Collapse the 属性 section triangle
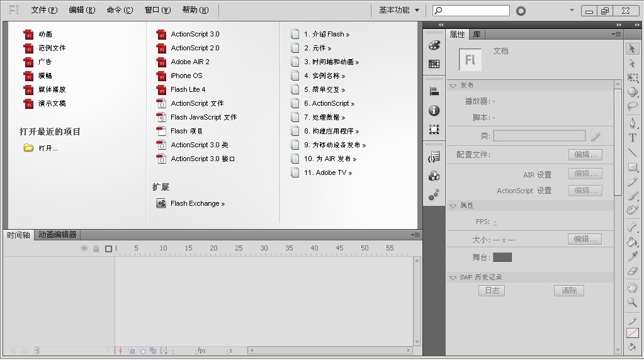Image resolution: width=644 pixels, height=360 pixels. (x=453, y=206)
